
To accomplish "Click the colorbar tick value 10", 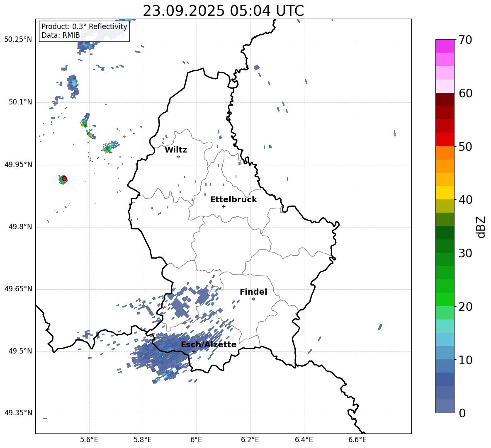I will (465, 360).
